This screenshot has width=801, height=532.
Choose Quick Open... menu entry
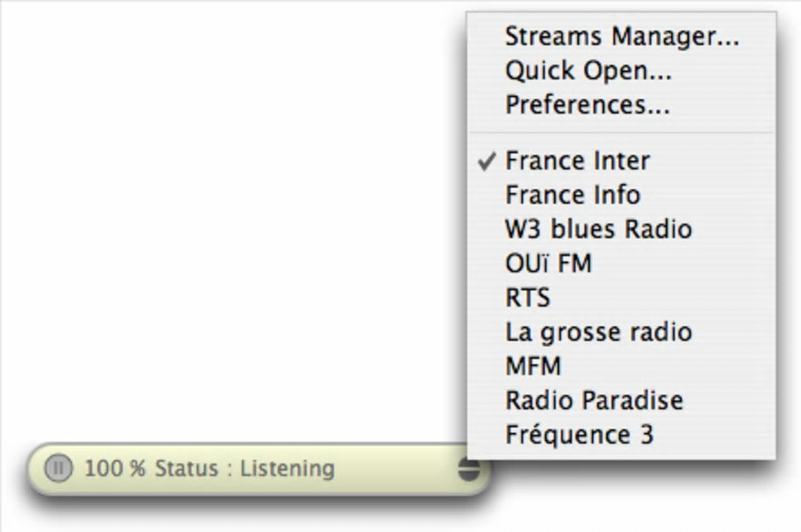(x=588, y=71)
